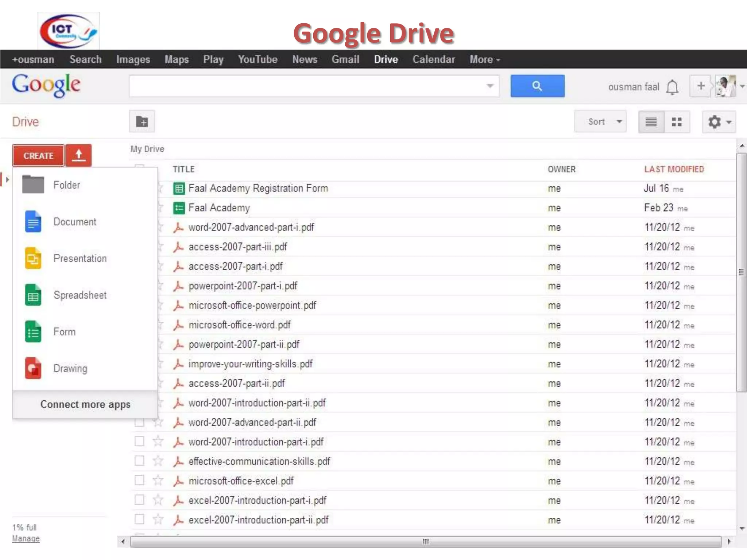Star effective-communication-skills.pdf
Viewport: 747px width, 560px height.
point(158,461)
